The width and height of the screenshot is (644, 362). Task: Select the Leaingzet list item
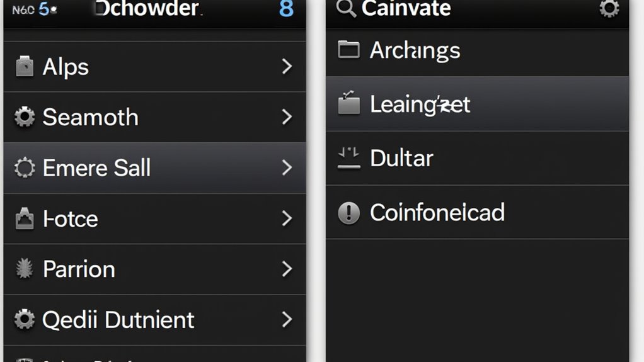(x=476, y=105)
